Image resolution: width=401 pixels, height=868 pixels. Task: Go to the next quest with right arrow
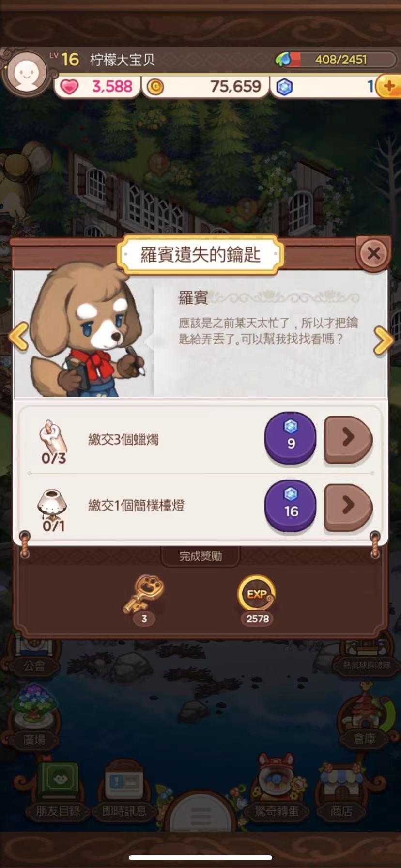point(383,341)
